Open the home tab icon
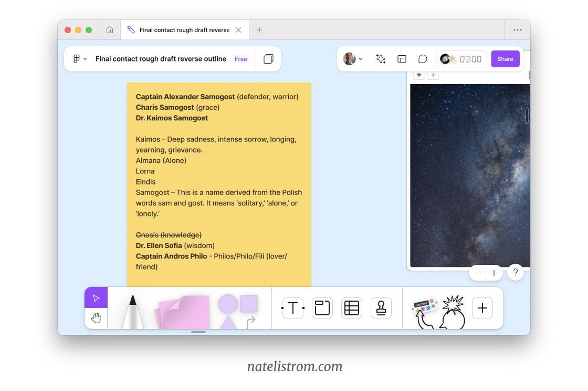Viewport: 588px width, 391px height. click(110, 30)
